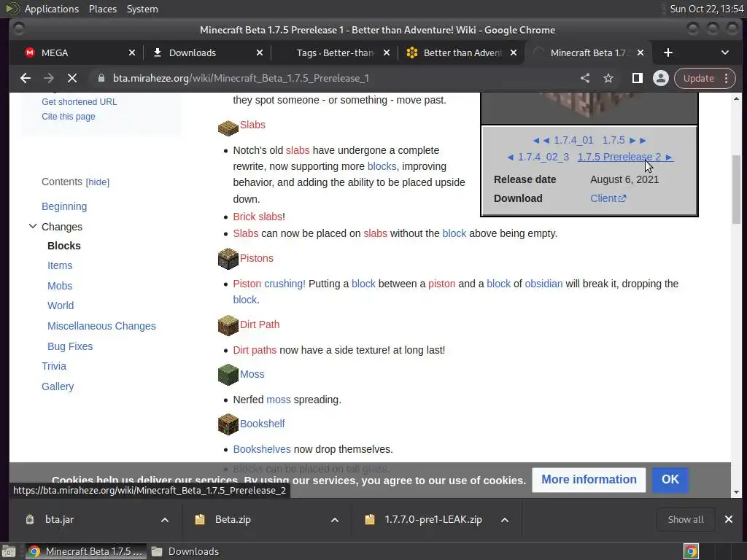Click the forward navigation arrow
The height and width of the screenshot is (560, 747).
tap(49, 78)
